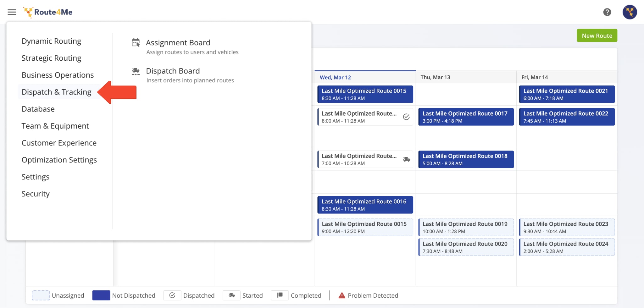The height and width of the screenshot is (308, 644).
Task: Click the New Route button
Action: 597,36
